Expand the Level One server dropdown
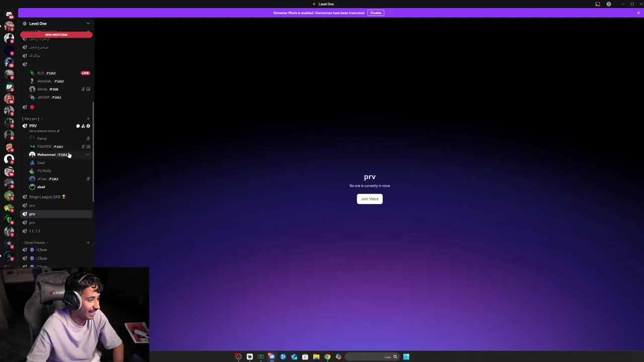Image resolution: width=644 pixels, height=362 pixels. pyautogui.click(x=88, y=24)
